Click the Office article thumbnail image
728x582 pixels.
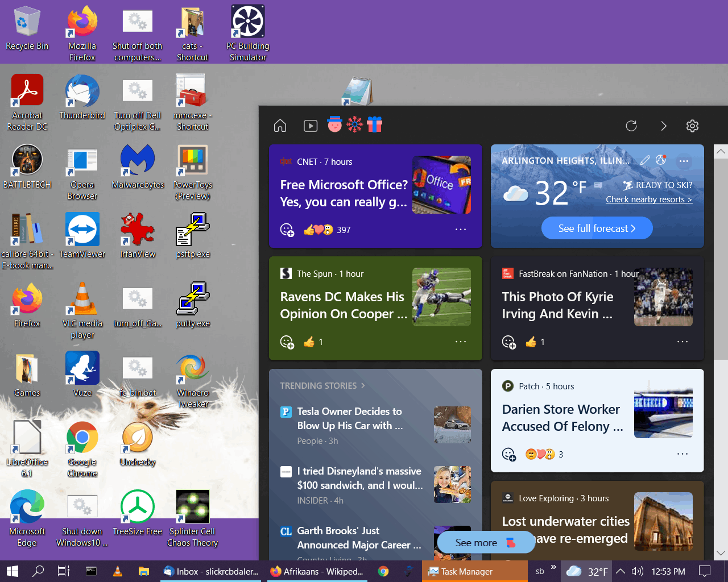point(441,185)
